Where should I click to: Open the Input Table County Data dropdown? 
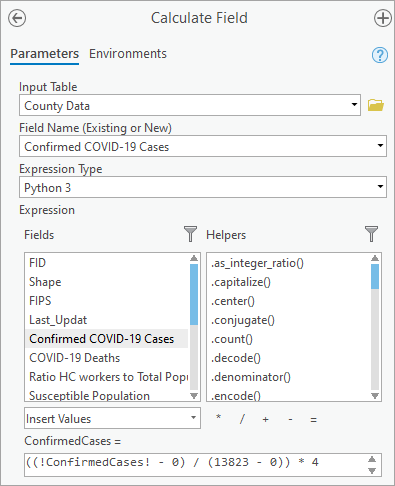point(190,105)
